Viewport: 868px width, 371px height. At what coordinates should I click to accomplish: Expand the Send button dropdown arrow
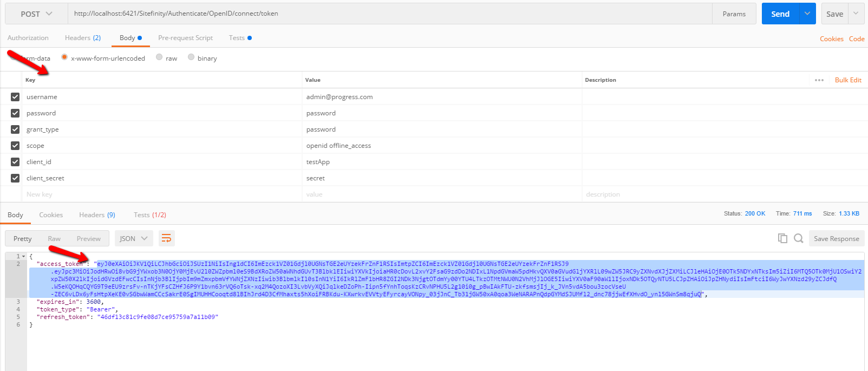tap(807, 14)
